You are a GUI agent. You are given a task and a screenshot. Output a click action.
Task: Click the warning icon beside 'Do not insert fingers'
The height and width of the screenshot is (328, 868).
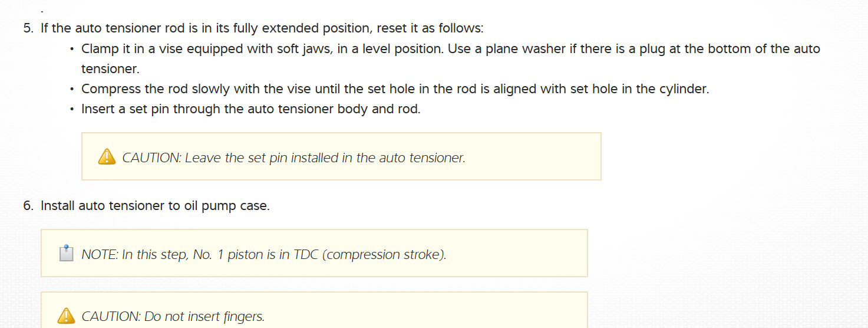pos(66,316)
